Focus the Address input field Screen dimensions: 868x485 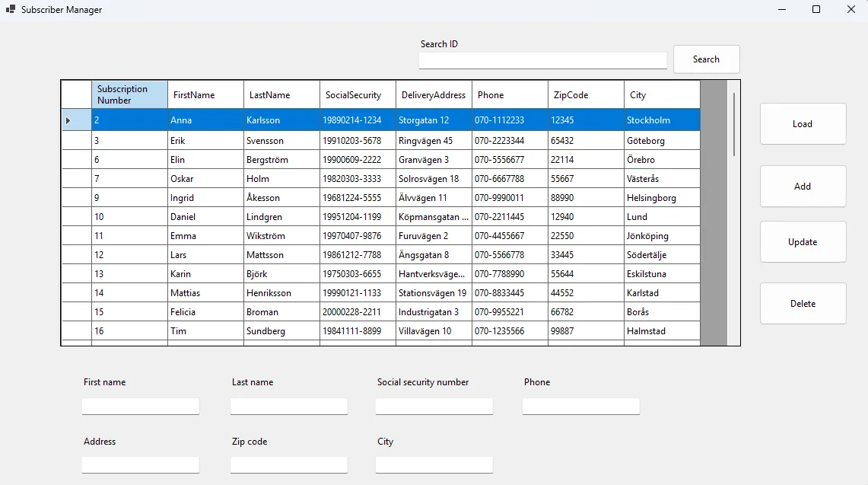pos(141,465)
